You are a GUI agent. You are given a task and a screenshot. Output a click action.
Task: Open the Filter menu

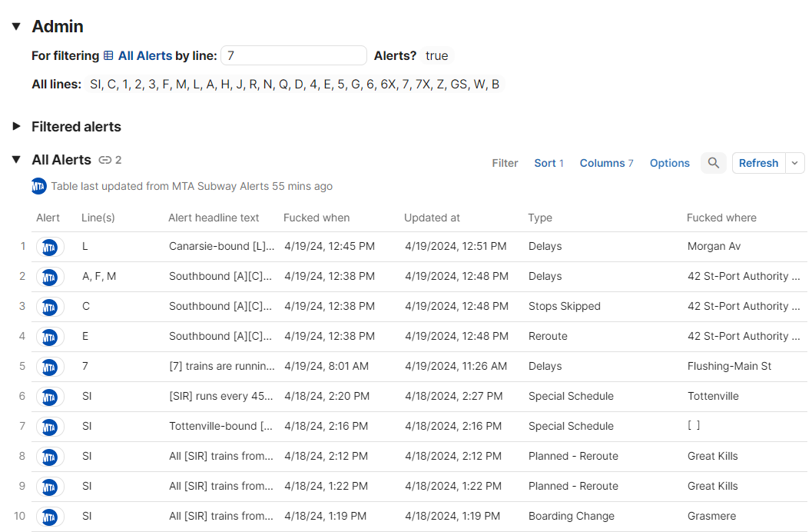click(505, 163)
